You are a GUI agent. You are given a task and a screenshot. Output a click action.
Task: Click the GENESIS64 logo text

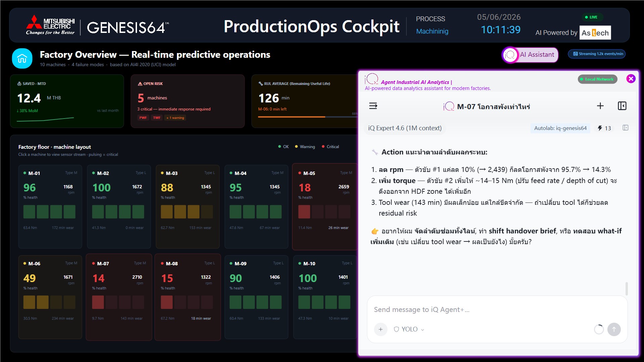click(128, 28)
